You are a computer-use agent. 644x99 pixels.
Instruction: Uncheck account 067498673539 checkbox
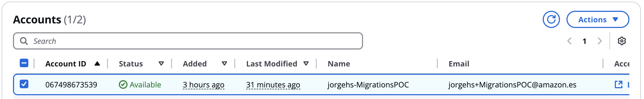24,84
